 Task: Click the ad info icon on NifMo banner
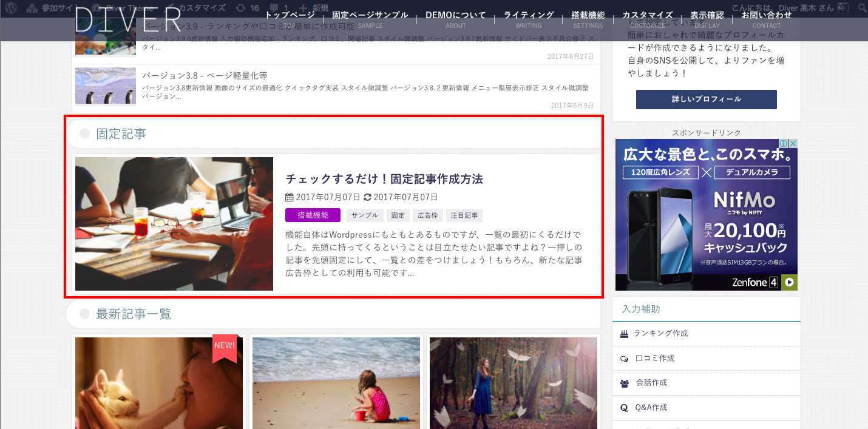(x=784, y=144)
